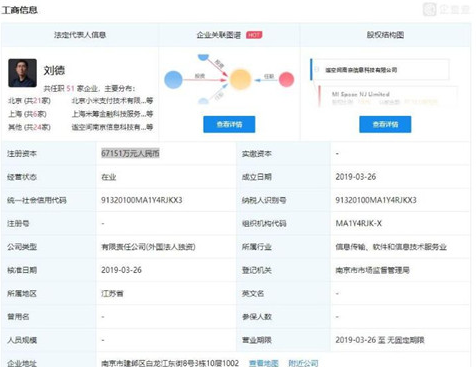This screenshot has width=476, height=367.
Task: Click the 有限责任公司(外国法人独资) company type
Action: (x=148, y=247)
